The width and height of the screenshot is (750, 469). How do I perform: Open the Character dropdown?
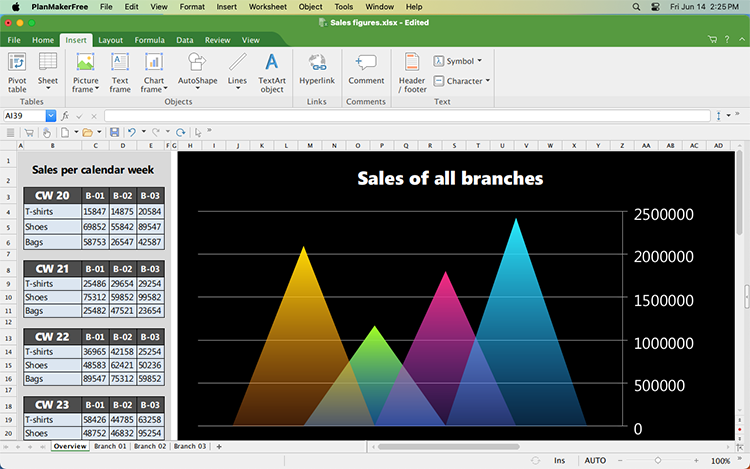tap(462, 81)
